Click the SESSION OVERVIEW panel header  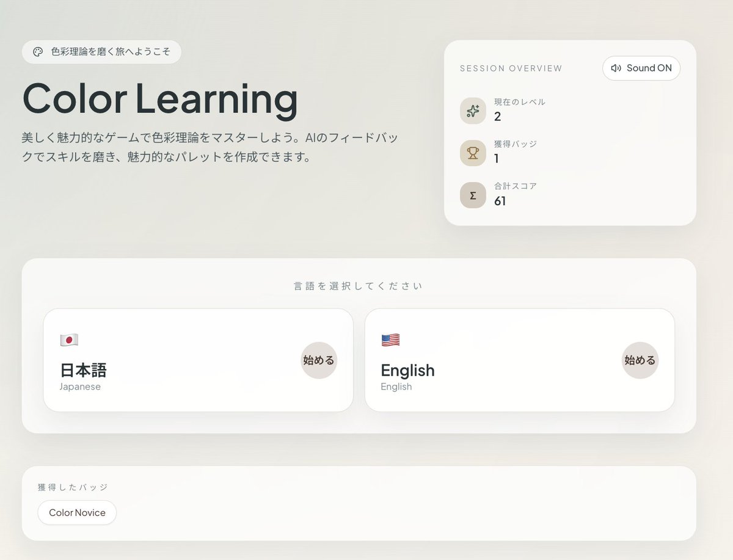[511, 68]
